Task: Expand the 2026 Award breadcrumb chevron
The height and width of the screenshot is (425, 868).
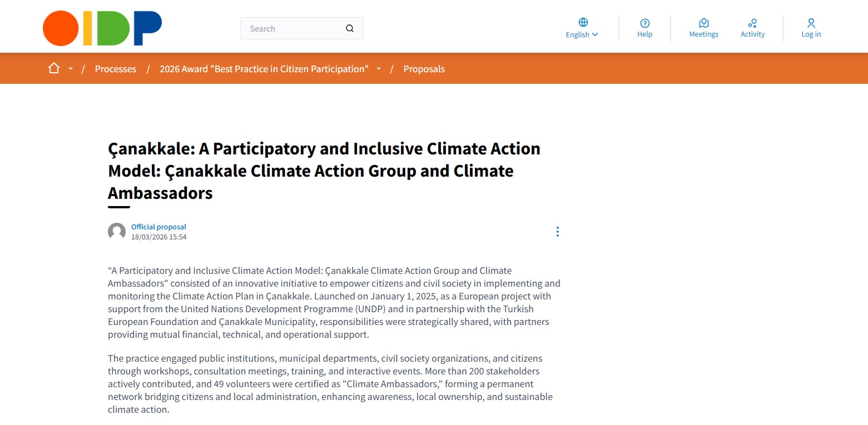Action: tap(379, 69)
